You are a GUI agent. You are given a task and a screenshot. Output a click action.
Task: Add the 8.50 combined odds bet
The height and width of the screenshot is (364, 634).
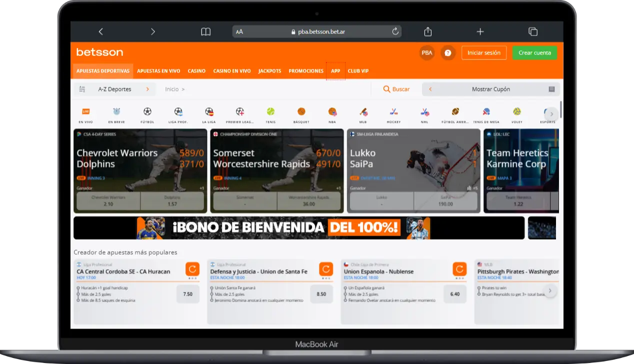pos(321,294)
